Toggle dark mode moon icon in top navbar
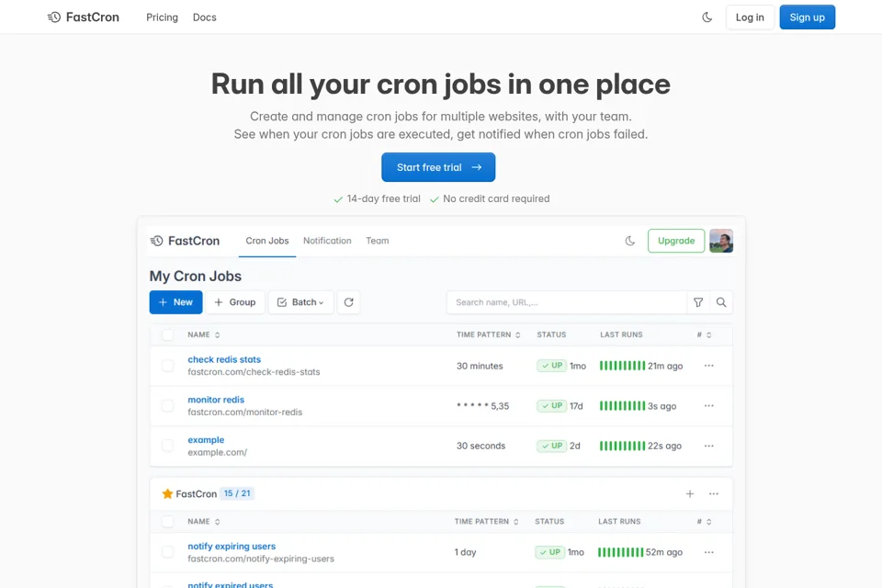The width and height of the screenshot is (882, 588). tap(707, 17)
